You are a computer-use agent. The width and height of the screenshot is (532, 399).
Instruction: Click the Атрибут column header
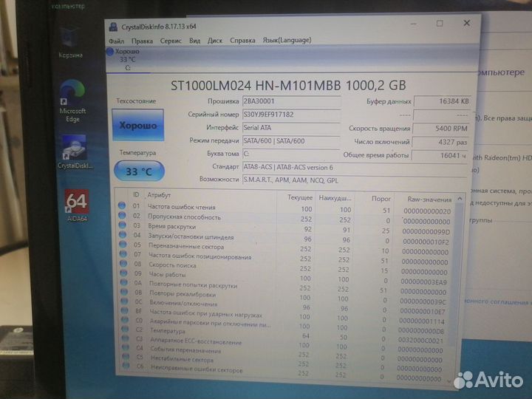click(159, 195)
